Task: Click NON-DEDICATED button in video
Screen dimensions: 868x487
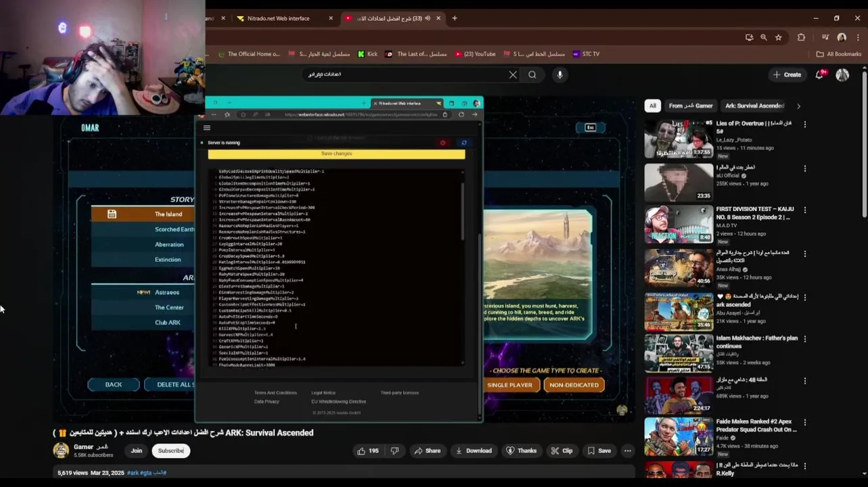Action: (574, 385)
